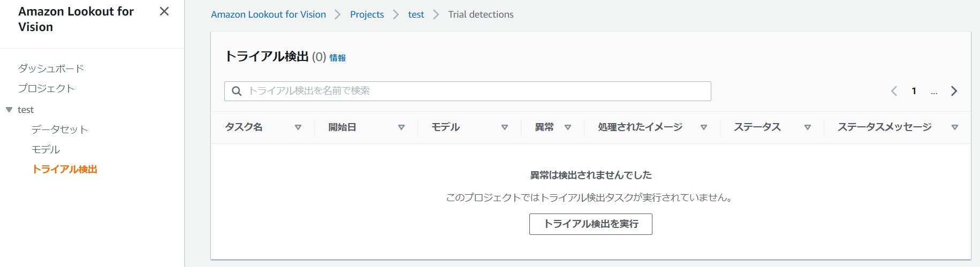The image size is (980, 267).
Task: Sort by 処理されたイメージ column arrow
Action: coord(704,127)
